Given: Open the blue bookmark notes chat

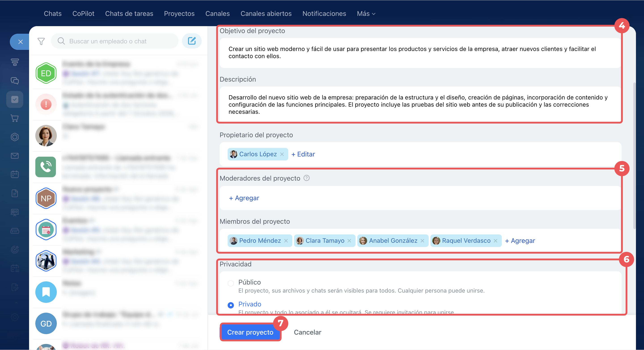Looking at the screenshot, I should [x=46, y=292].
